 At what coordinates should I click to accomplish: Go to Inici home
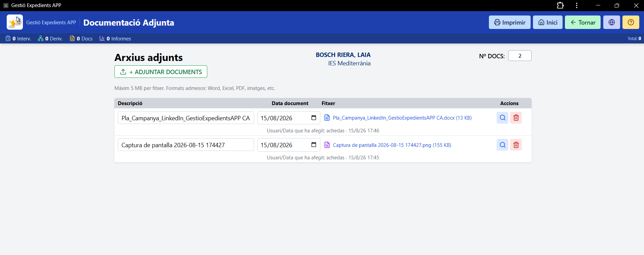point(547,22)
